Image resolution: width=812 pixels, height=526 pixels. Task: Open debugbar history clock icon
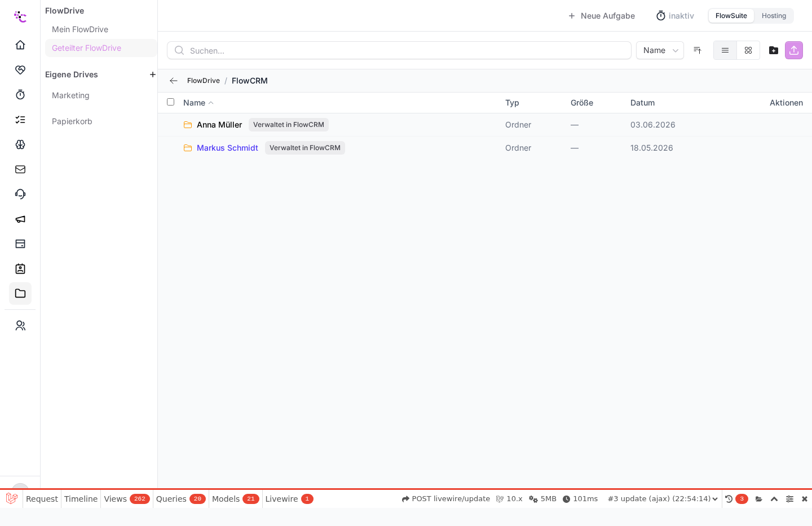pyautogui.click(x=729, y=499)
